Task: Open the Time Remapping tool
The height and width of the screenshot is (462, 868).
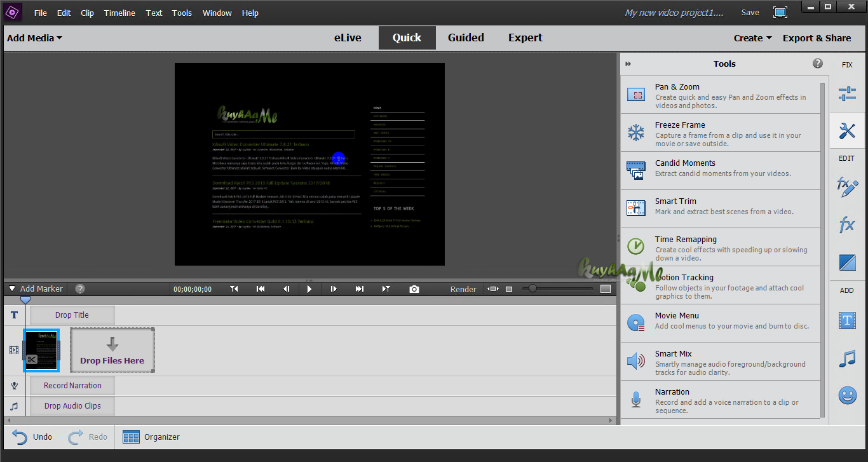Action: [x=721, y=247]
